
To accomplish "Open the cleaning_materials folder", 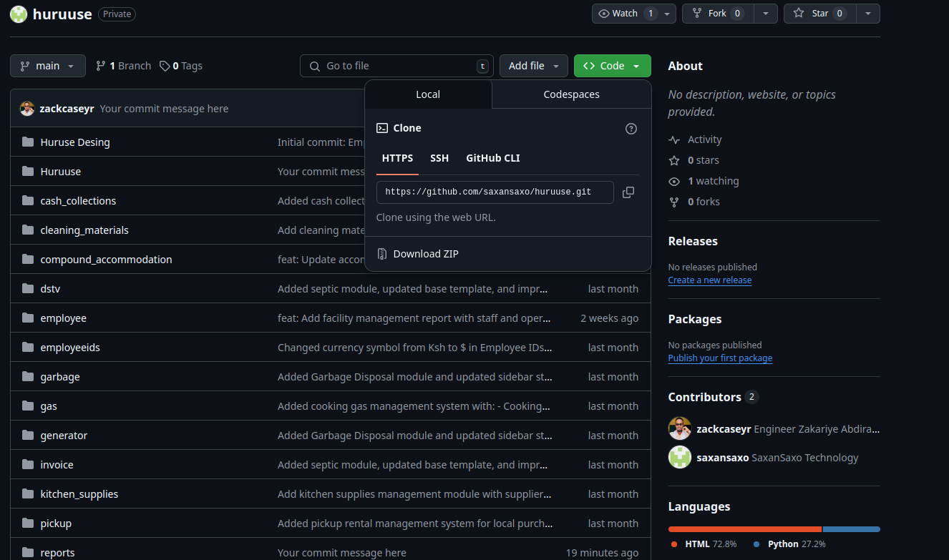I will [84, 230].
